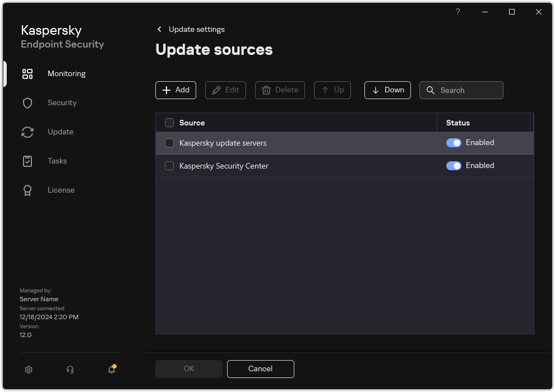Open the Tasks section in sidebar
Image resolution: width=555 pixels, height=392 pixels.
(x=27, y=161)
